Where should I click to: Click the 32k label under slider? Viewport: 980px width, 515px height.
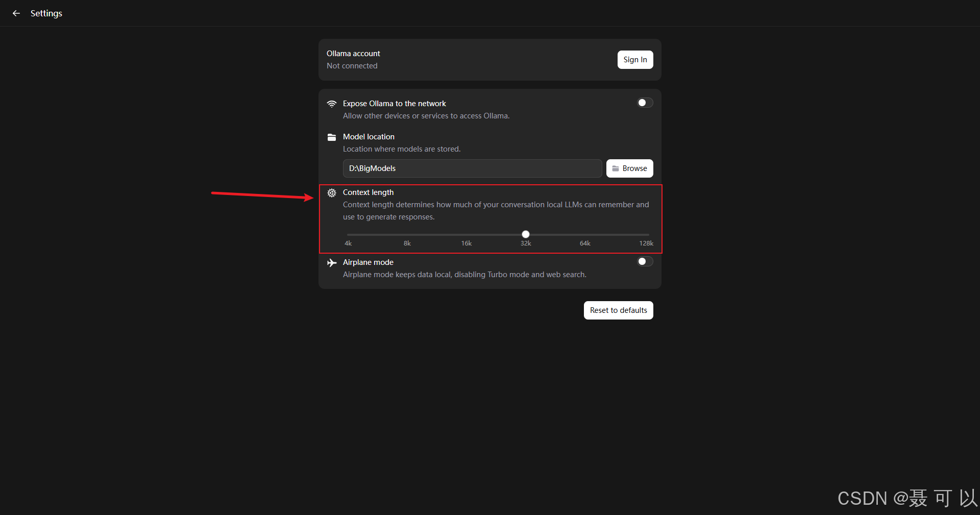[526, 243]
